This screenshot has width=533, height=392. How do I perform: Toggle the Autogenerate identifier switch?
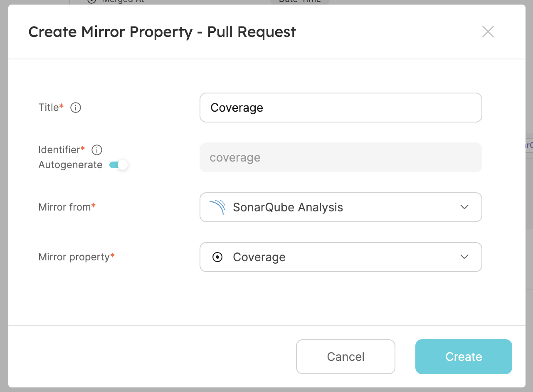coord(118,165)
